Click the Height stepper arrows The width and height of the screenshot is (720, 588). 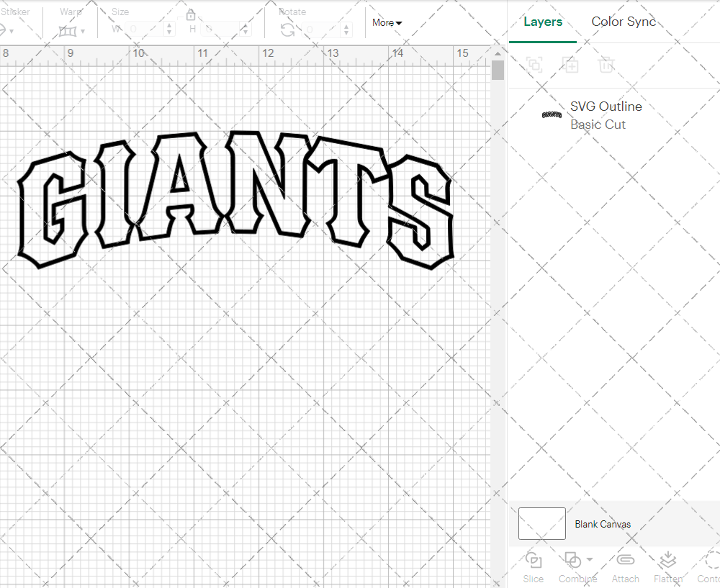pos(246,30)
